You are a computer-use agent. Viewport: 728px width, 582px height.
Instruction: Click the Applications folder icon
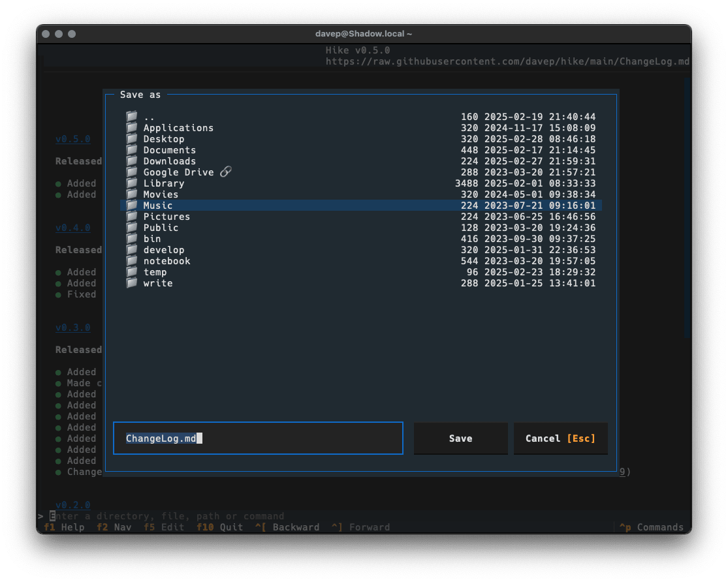pos(132,128)
